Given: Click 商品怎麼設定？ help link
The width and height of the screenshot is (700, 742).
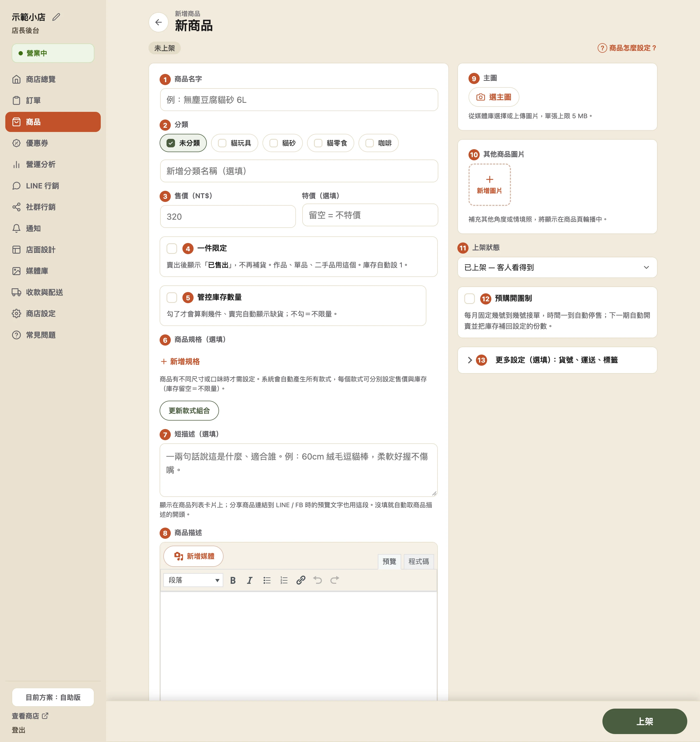Looking at the screenshot, I should tap(627, 48).
